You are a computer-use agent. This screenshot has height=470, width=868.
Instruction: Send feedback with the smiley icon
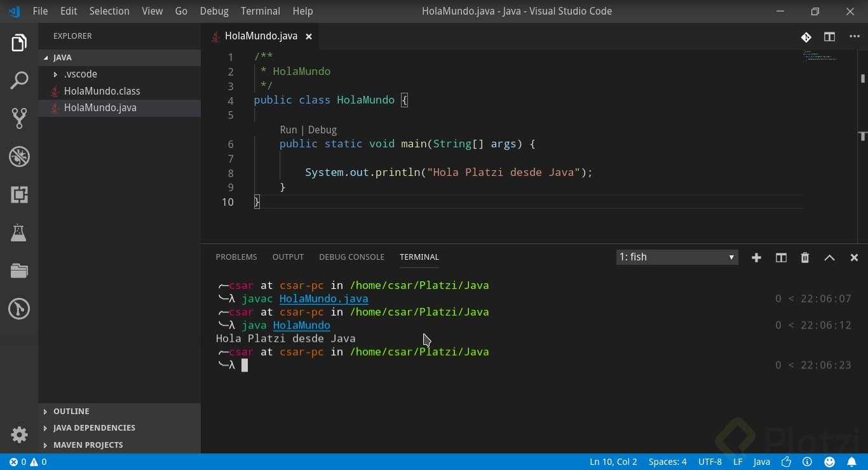tap(829, 462)
